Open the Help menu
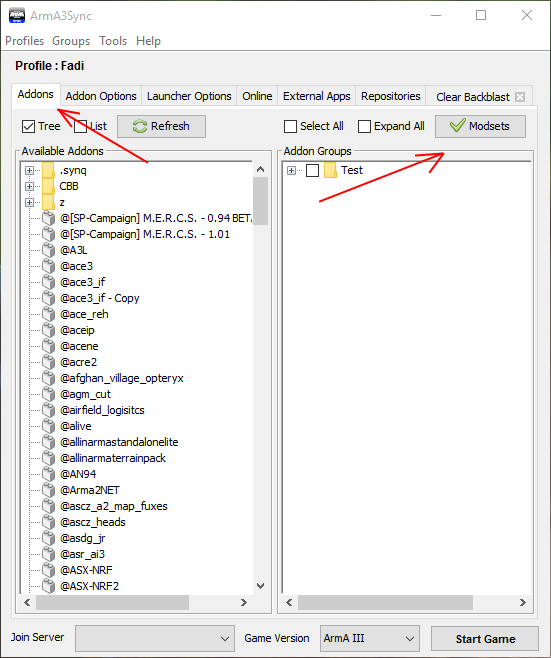Image resolution: width=551 pixels, height=658 pixels. [148, 41]
